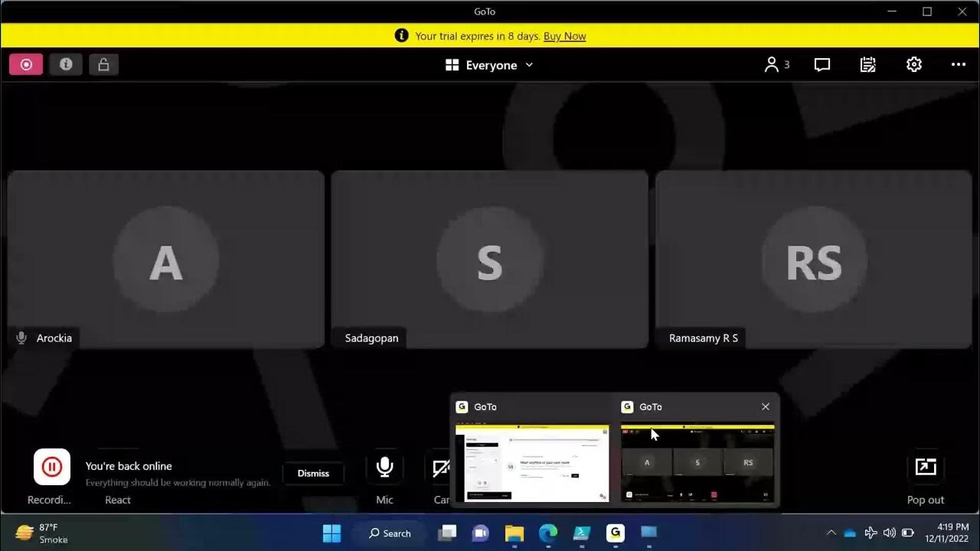980x551 pixels.
Task: Dismiss the back online notification
Action: pos(313,473)
